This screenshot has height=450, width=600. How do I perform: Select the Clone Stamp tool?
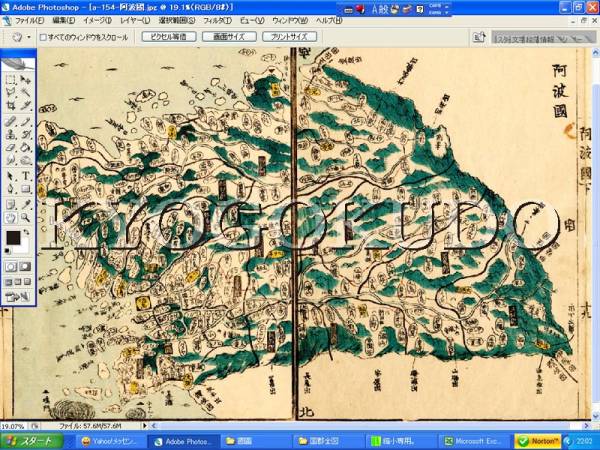tap(11, 134)
